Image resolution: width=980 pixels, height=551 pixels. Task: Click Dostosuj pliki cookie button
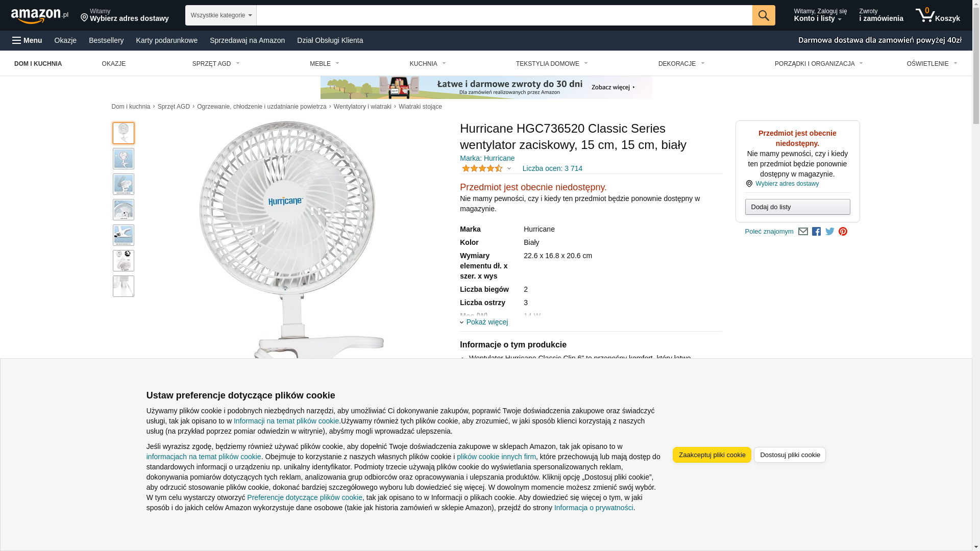click(x=790, y=455)
